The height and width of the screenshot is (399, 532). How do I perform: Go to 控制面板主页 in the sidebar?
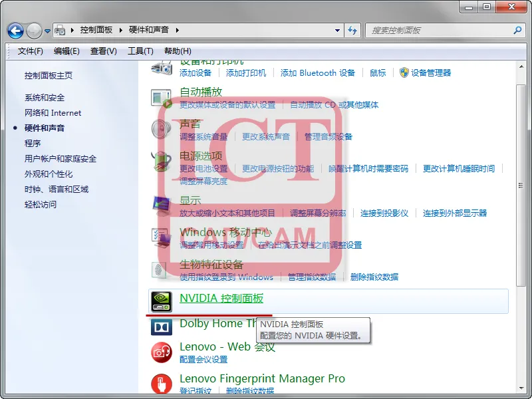point(49,76)
